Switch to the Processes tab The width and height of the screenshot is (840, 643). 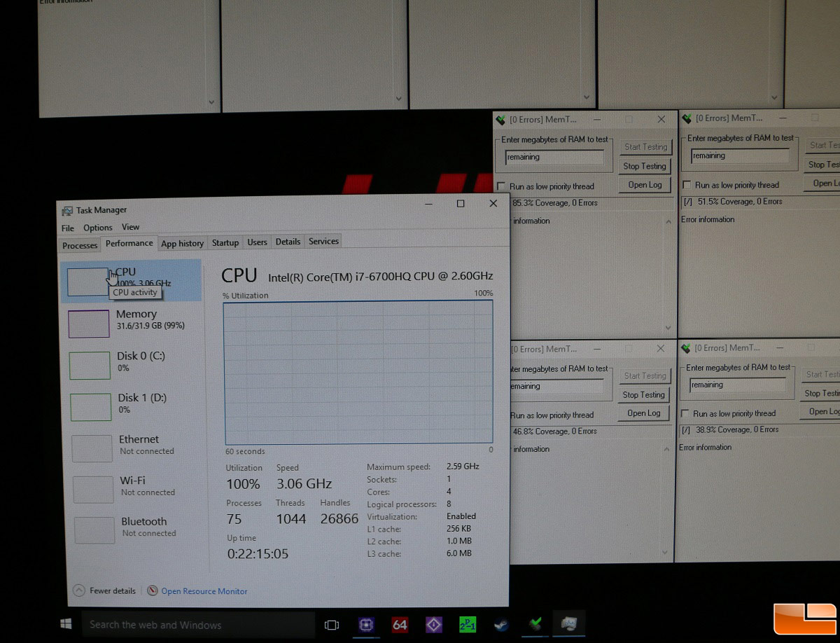[80, 245]
